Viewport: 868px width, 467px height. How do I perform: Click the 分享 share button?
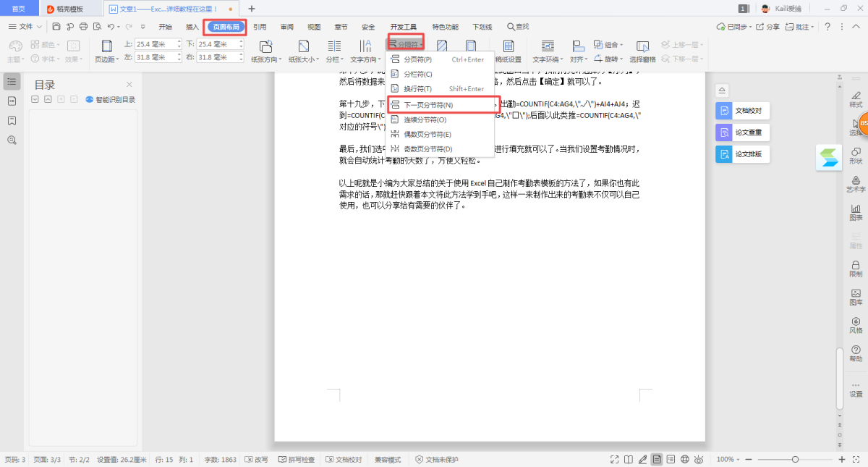pyautogui.click(x=768, y=27)
